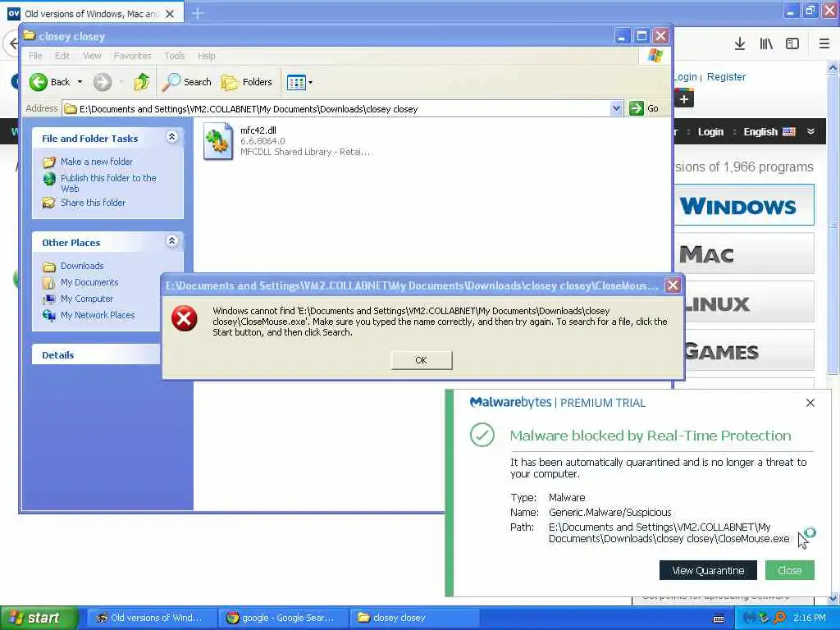Open My Documents in Other Places
Screen dimensions: 840x630
tap(89, 282)
